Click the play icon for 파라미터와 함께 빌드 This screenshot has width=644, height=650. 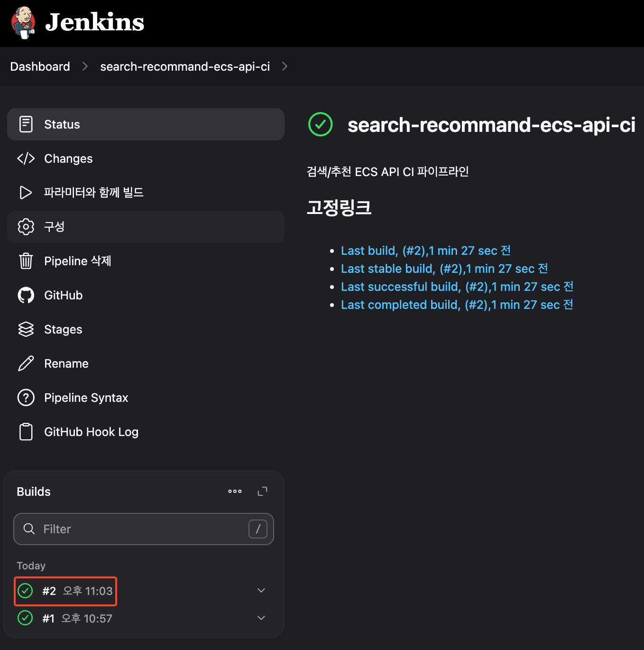pos(26,193)
